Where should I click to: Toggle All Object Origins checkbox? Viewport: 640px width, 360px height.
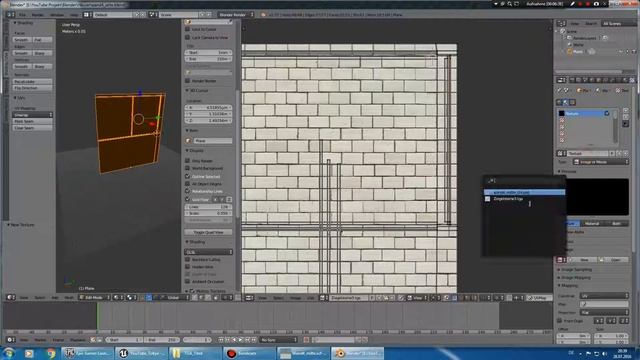188,184
